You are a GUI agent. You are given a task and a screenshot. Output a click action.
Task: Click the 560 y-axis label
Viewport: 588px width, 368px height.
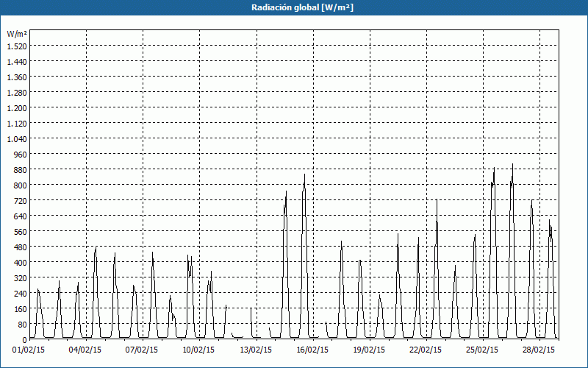[x=21, y=231]
